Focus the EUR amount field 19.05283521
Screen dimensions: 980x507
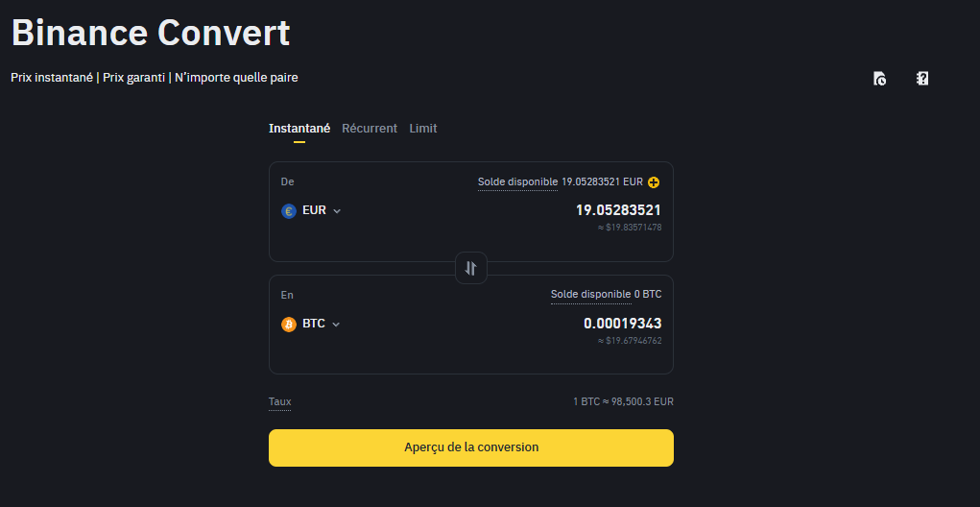coord(618,210)
